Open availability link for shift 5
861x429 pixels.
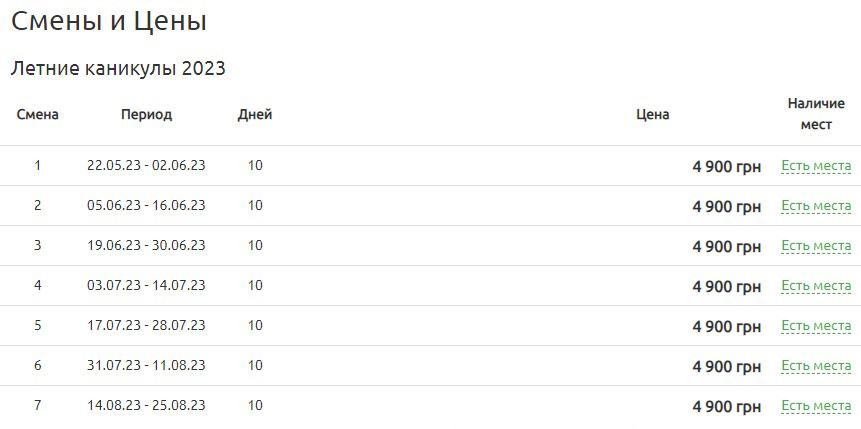tap(815, 326)
